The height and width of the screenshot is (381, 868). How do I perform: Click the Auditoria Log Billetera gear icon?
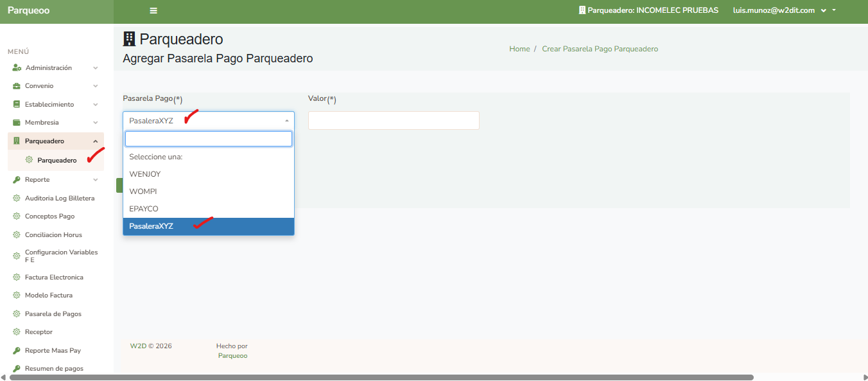(17, 199)
